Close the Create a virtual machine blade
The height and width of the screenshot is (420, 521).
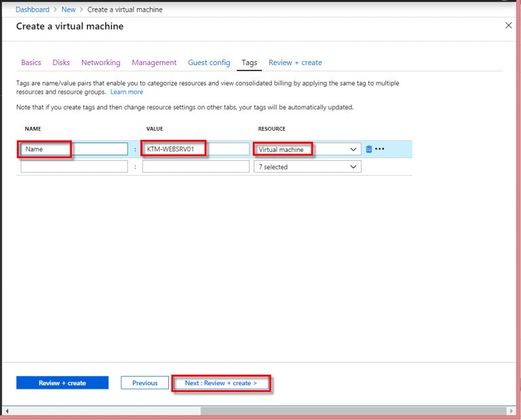coord(509,26)
